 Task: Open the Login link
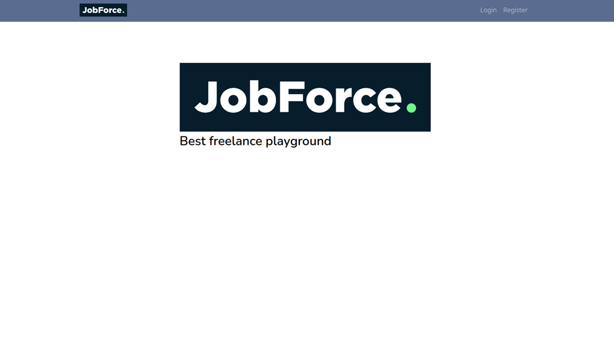point(489,10)
